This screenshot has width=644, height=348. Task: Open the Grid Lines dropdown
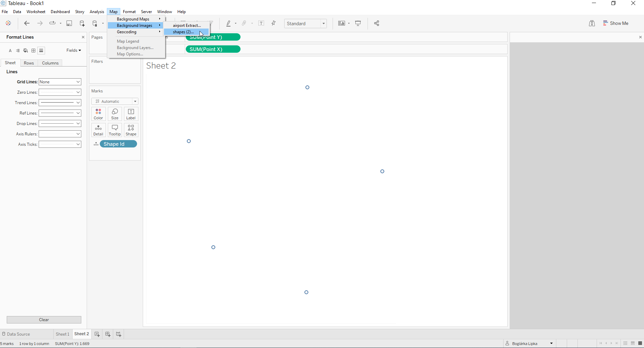pos(60,82)
